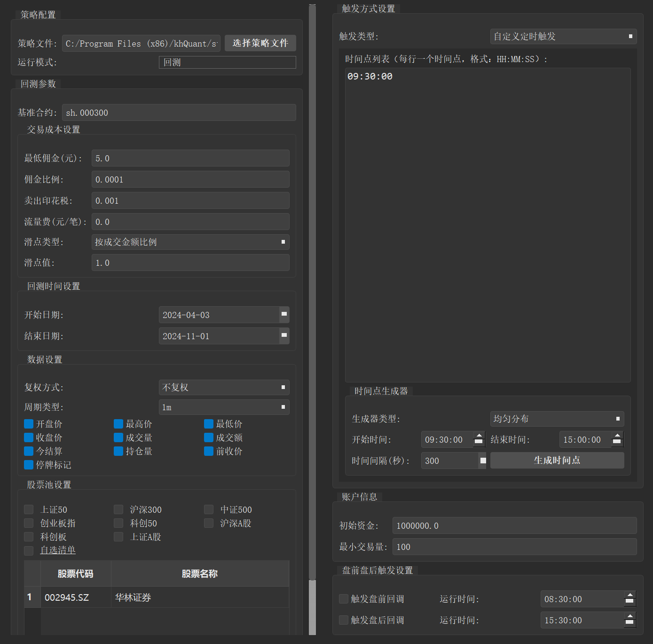
Task: Click the 佣金比例 input field
Action: click(190, 180)
